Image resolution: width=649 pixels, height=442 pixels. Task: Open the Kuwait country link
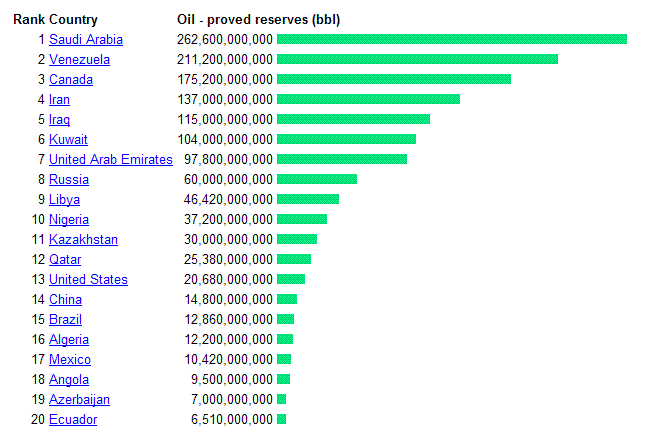[68, 140]
